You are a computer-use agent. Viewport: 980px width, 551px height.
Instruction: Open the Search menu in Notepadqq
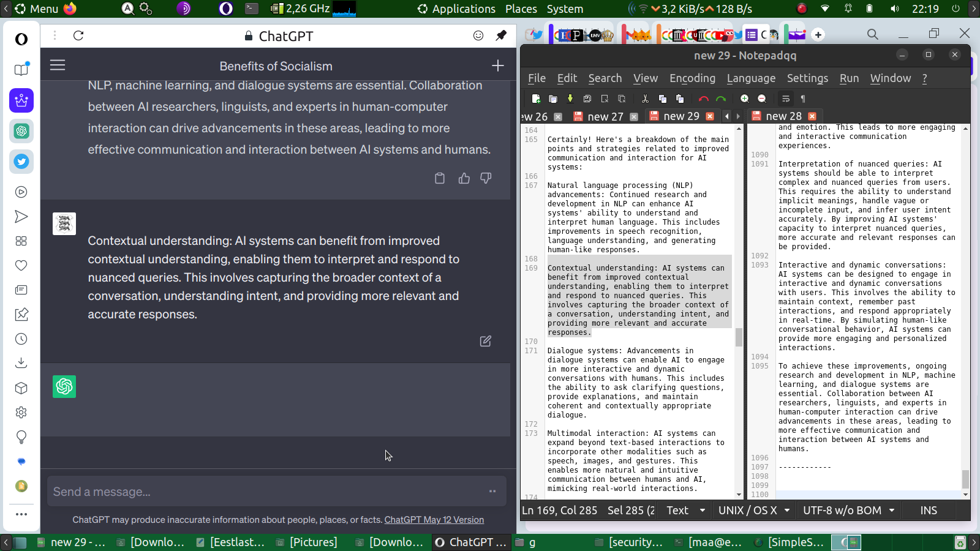pyautogui.click(x=605, y=78)
